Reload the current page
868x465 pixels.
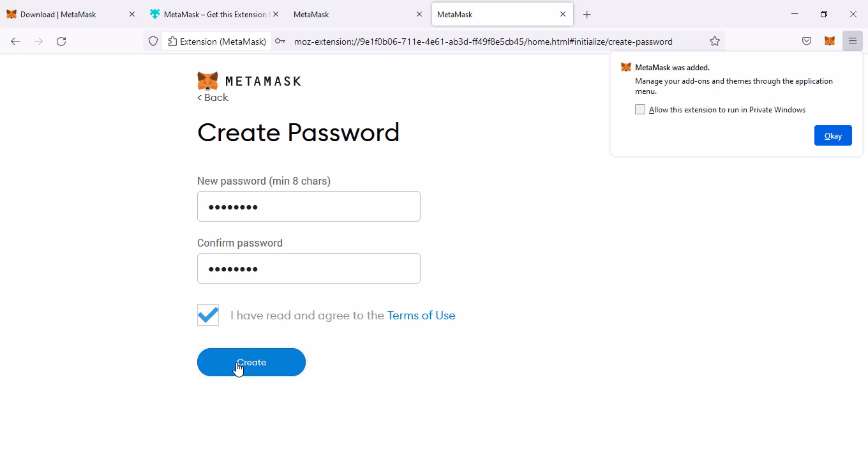[61, 41]
